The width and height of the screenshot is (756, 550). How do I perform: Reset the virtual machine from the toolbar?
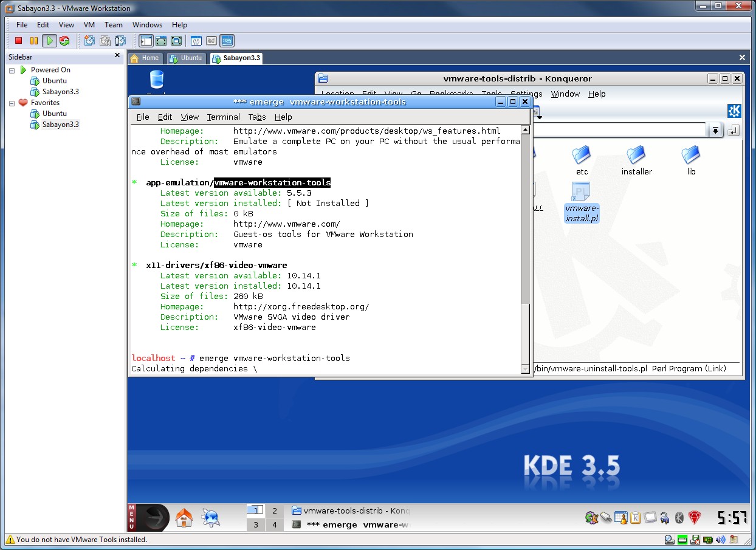point(64,41)
